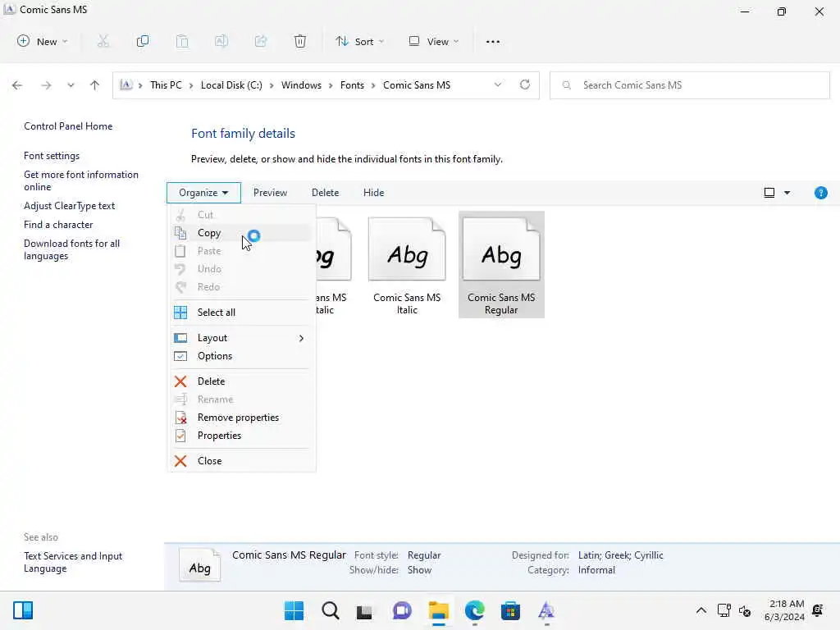
Task: Choose Copy in the Organize menu
Action: [x=241, y=233]
